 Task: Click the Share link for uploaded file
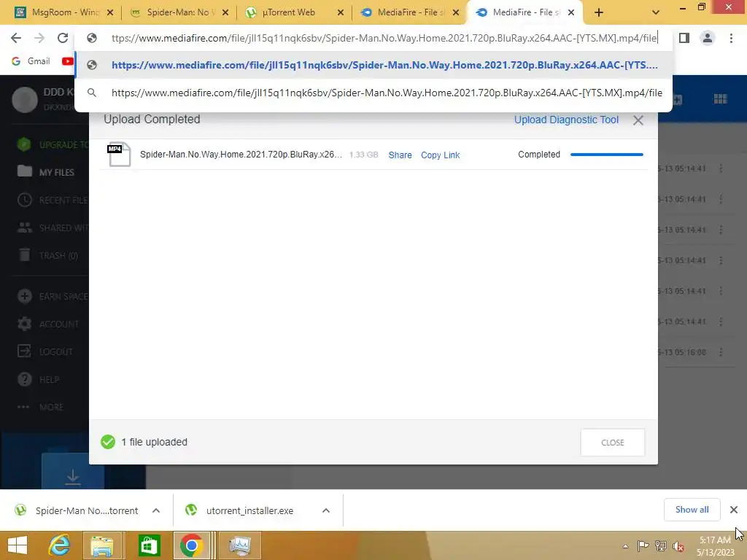click(400, 155)
